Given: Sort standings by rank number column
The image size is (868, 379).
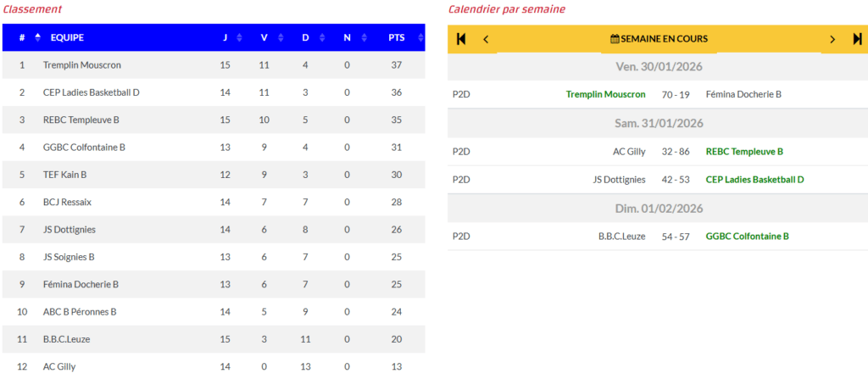Looking at the screenshot, I should tap(22, 37).
